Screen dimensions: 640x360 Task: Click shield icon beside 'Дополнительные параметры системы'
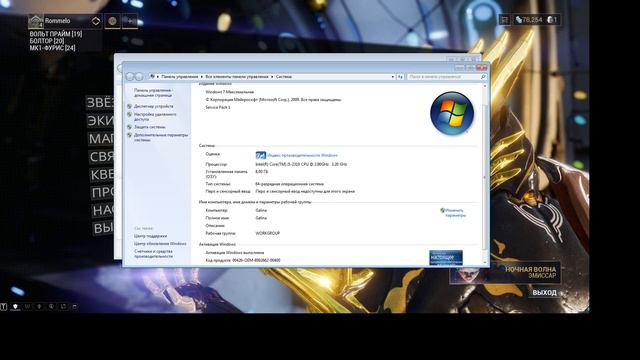click(129, 135)
